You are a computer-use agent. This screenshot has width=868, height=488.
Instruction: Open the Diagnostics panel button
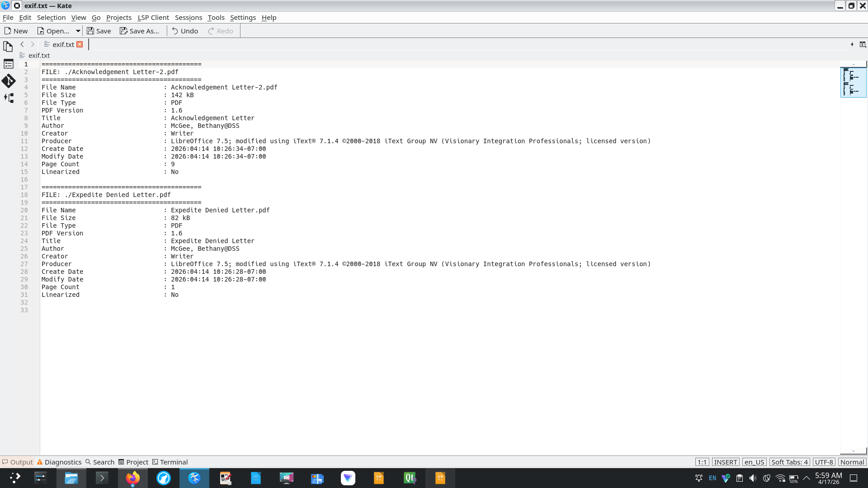coord(59,462)
